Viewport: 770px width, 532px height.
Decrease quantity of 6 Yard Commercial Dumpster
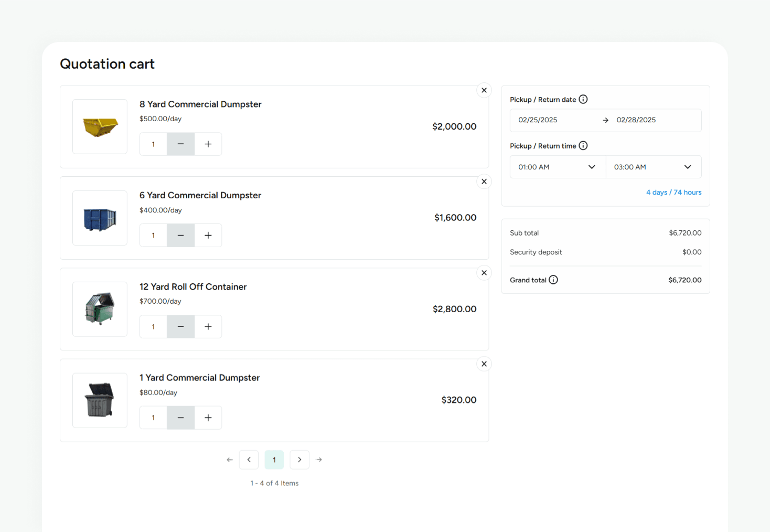coord(180,236)
